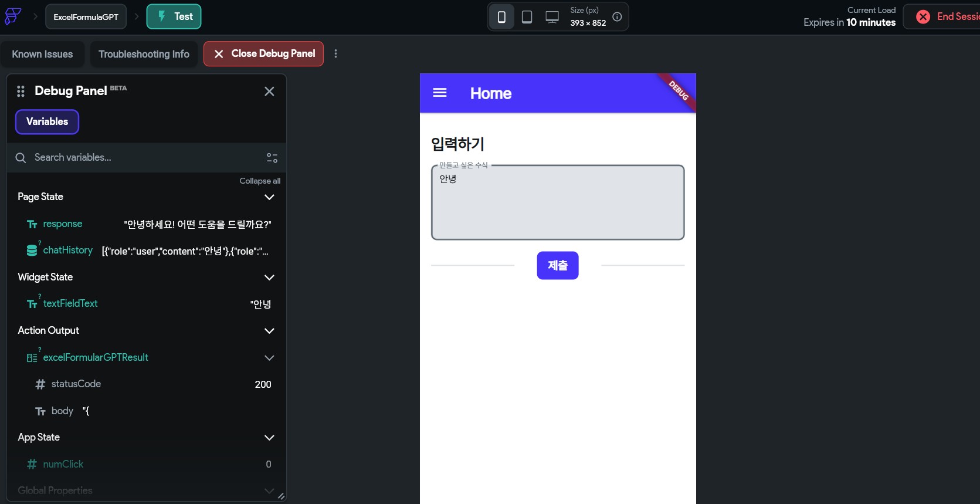Click the search magnifier icon
This screenshot has width=980, height=504.
pyautogui.click(x=21, y=158)
